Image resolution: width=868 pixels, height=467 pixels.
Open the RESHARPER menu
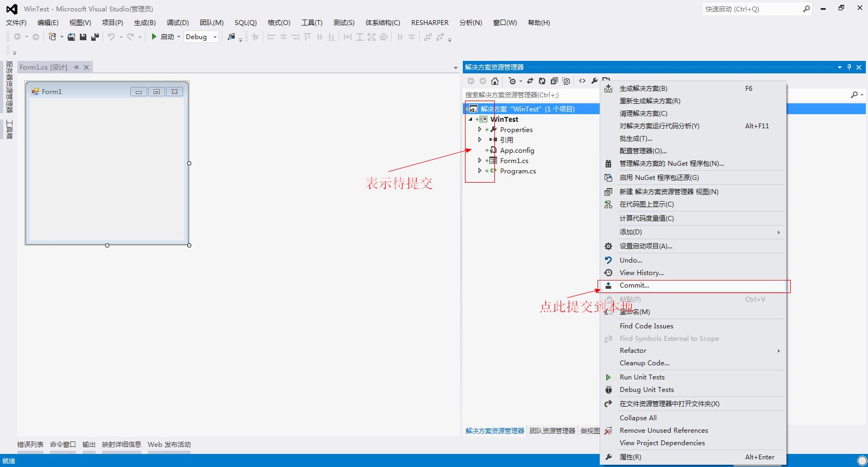pos(430,22)
